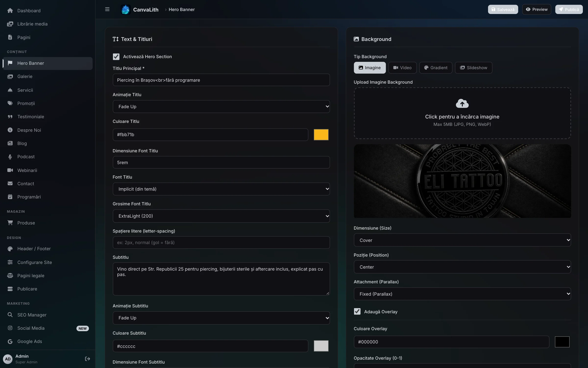The width and height of the screenshot is (588, 368).
Task: Click the hamburger menu icon in header
Action: tap(107, 9)
